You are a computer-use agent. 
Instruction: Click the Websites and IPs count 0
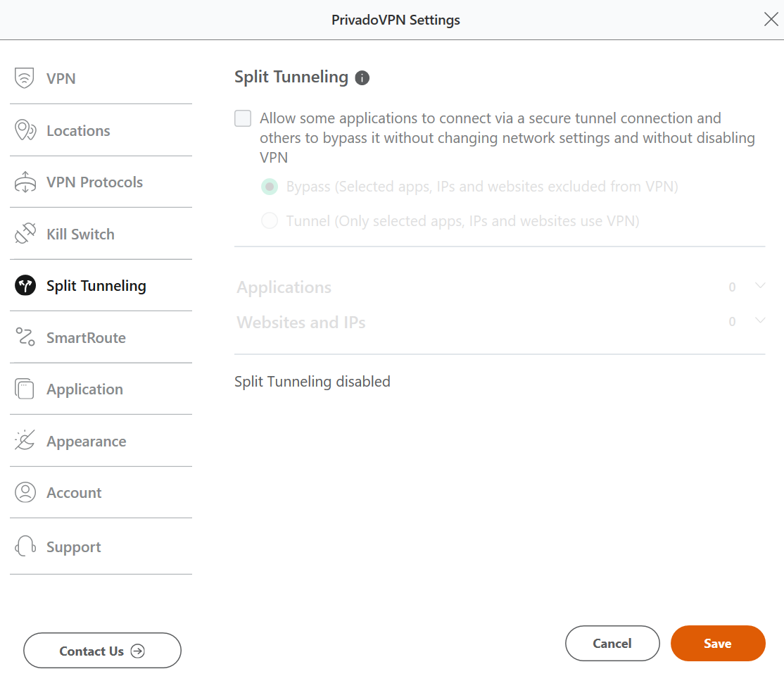click(x=732, y=322)
